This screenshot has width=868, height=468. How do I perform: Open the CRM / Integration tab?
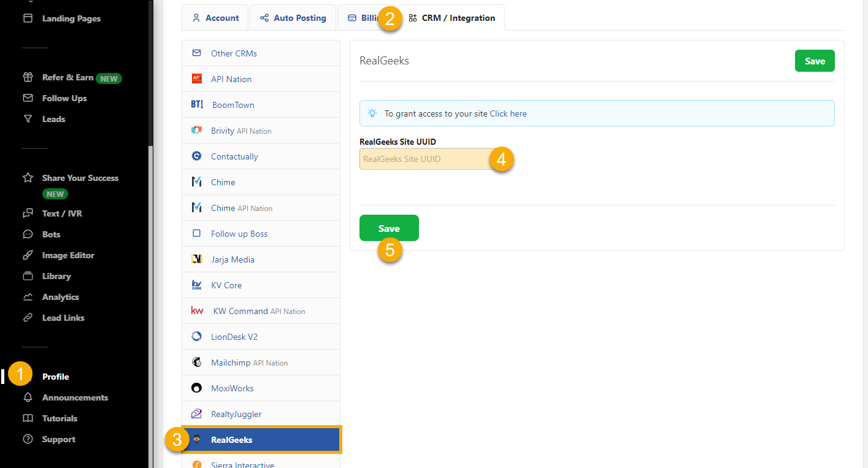(x=451, y=18)
